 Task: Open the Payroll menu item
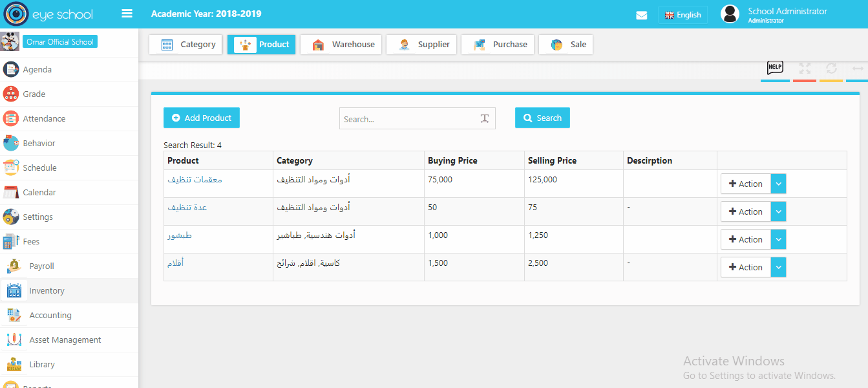point(69,266)
